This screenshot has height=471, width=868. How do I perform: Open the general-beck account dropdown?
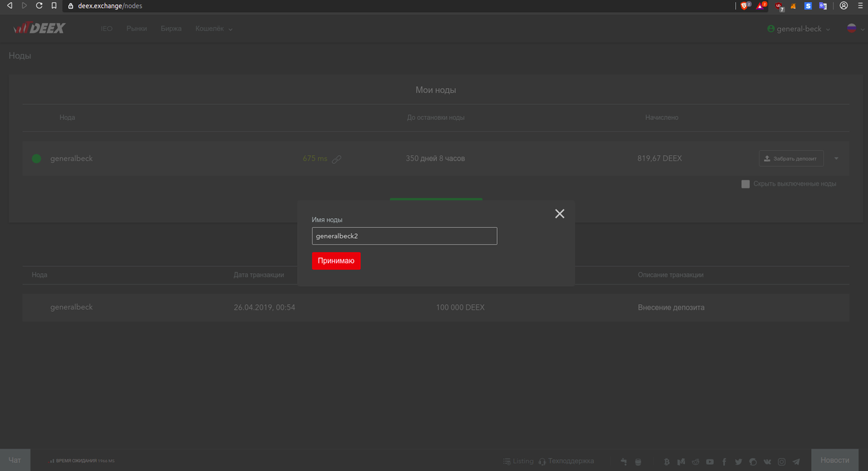coord(798,29)
